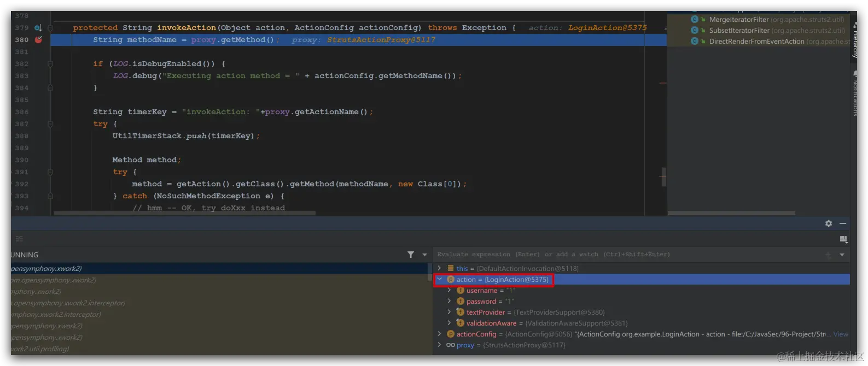Viewport: 868px width, 366px height.
Task: Click the add watch plus icon
Action: (x=828, y=255)
